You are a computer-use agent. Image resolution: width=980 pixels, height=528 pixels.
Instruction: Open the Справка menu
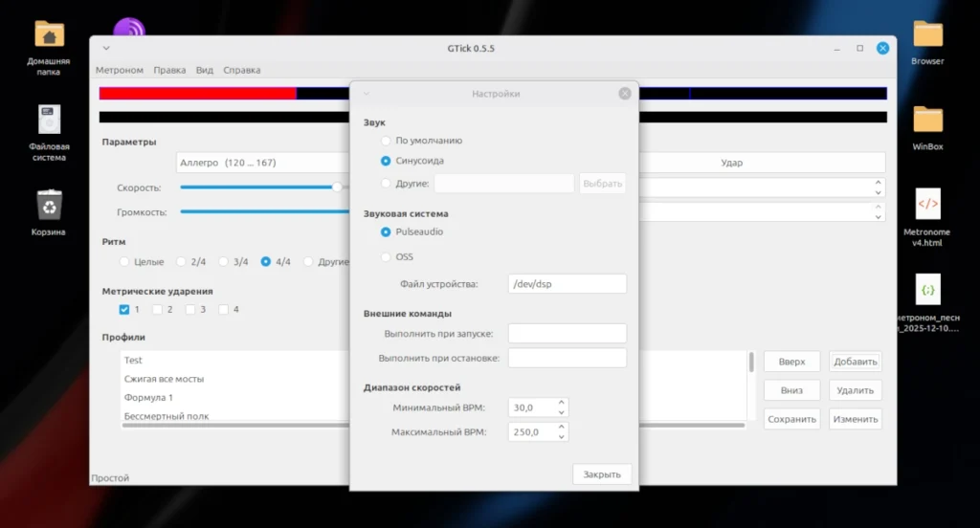[x=242, y=70]
